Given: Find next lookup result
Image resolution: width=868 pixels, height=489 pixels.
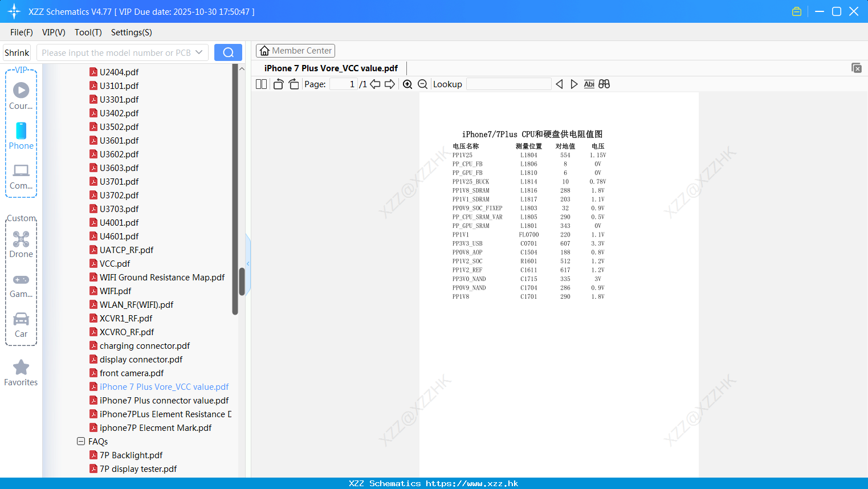Looking at the screenshot, I should pyautogui.click(x=574, y=84).
